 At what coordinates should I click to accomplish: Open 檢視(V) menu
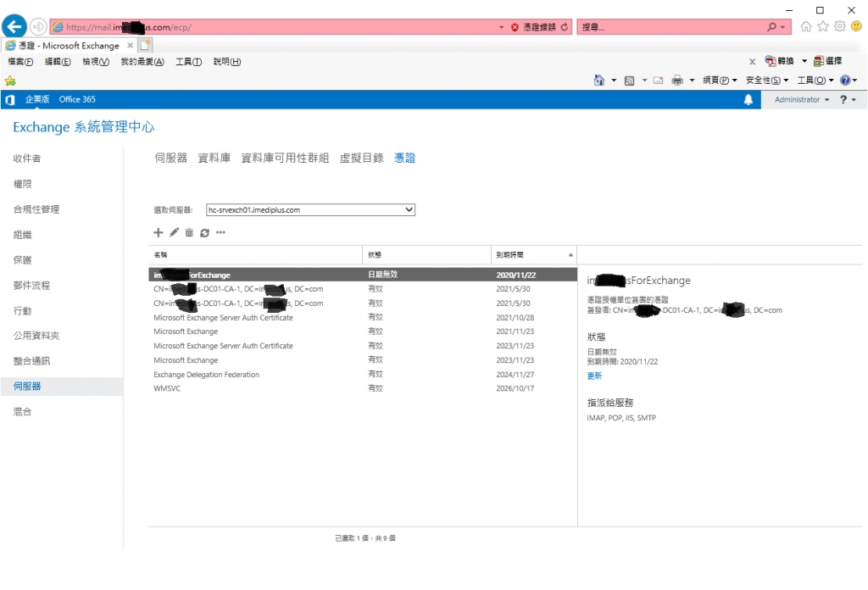coord(96,61)
